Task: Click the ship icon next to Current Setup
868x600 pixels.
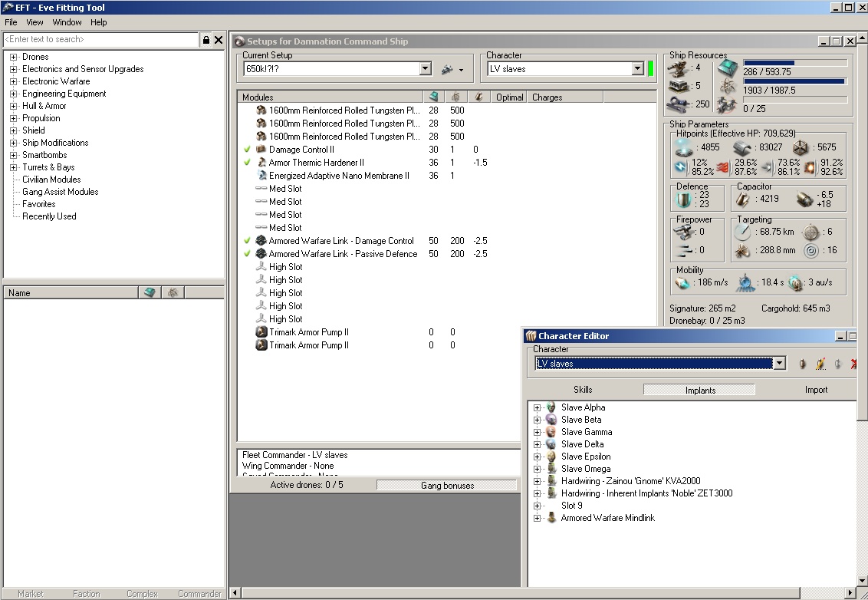Action: click(x=447, y=69)
